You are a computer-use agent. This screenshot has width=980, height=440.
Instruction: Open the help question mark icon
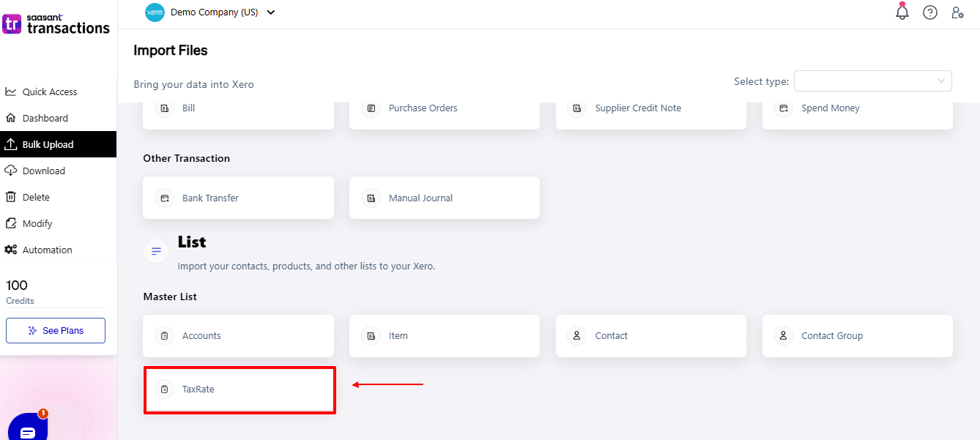click(x=929, y=12)
